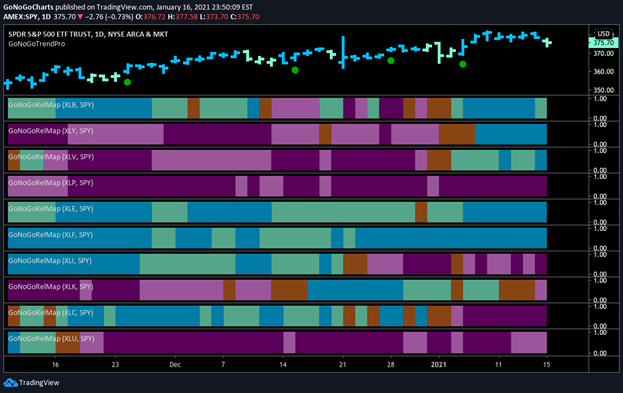Click the SPDR S&P 500 ETF TRUST title

click(88, 34)
